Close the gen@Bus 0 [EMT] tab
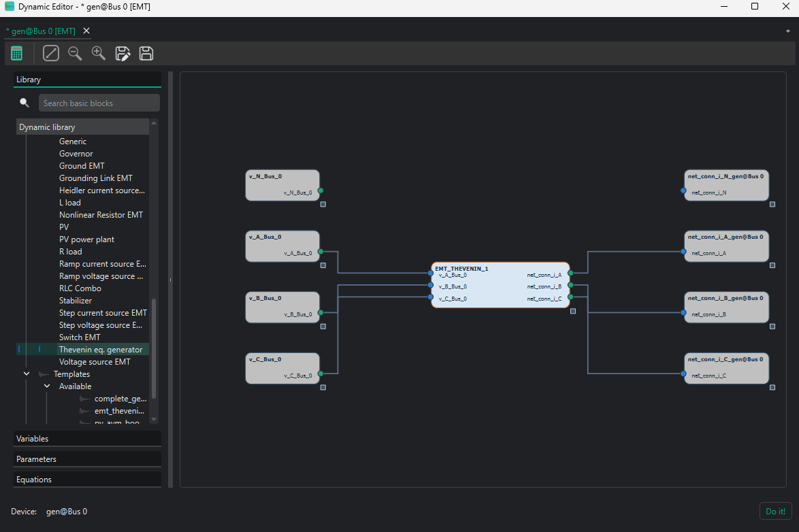Screen dimensions: 799x532 pos(86,31)
